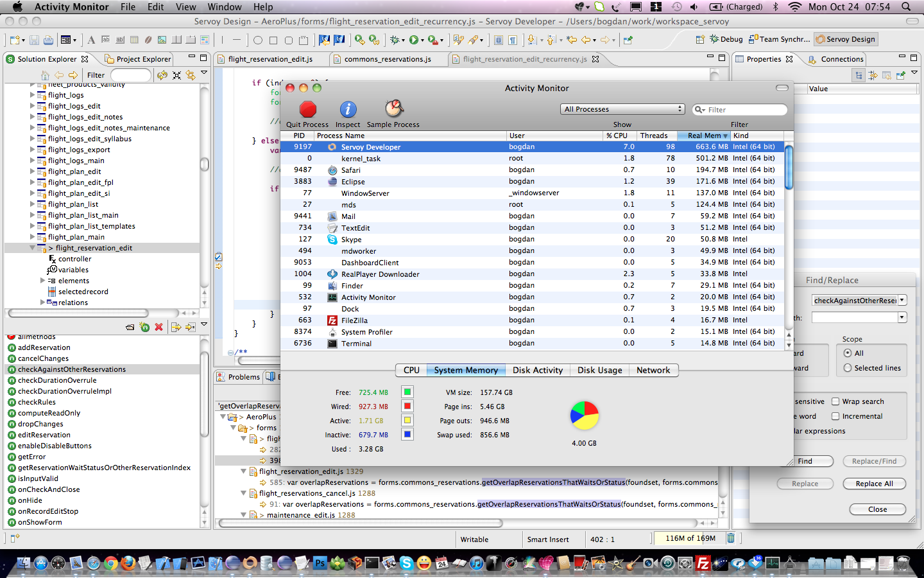Image resolution: width=924 pixels, height=578 pixels.
Task: Click the Print icon in Servoy toolbar
Action: point(48,40)
